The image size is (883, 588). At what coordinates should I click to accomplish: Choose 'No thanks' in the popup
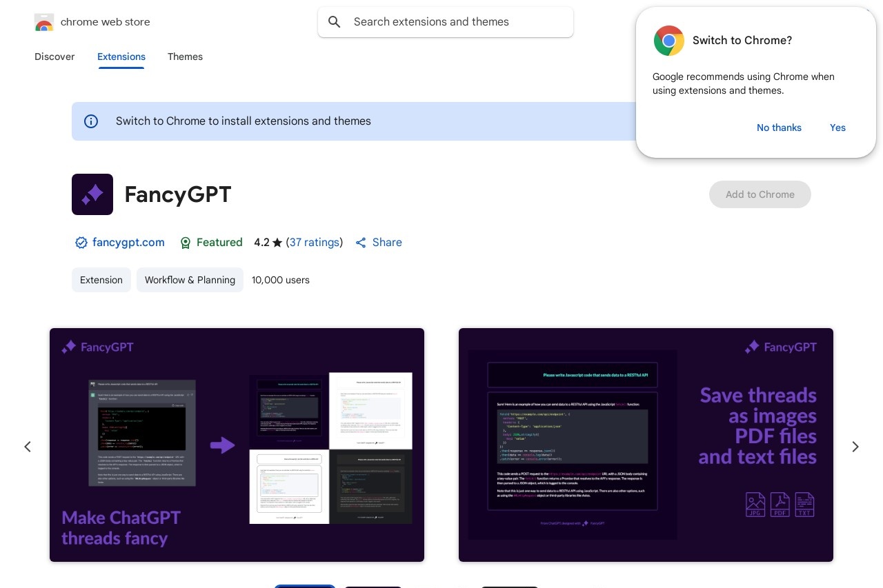click(x=779, y=128)
